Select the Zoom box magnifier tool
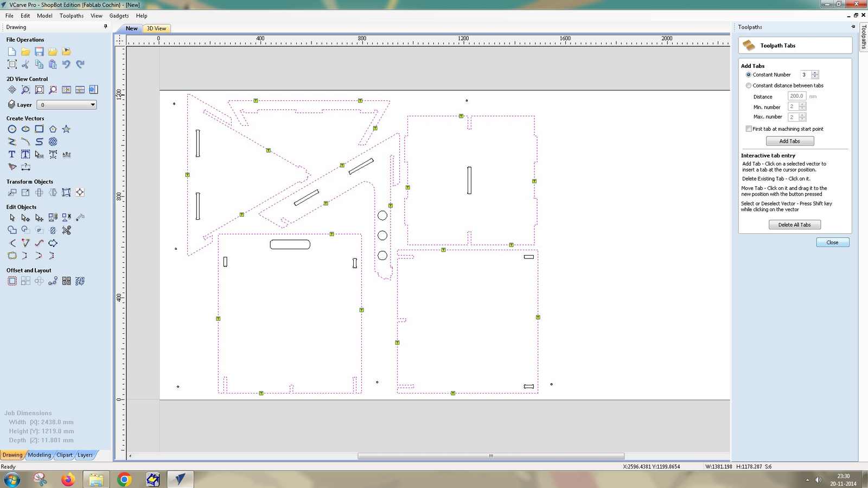The image size is (868, 488). (25, 90)
